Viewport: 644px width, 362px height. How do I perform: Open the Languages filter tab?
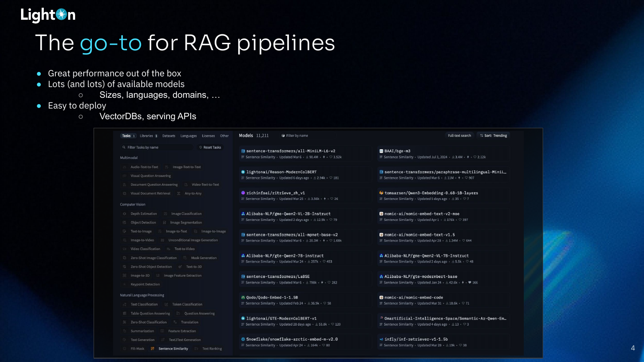188,136
